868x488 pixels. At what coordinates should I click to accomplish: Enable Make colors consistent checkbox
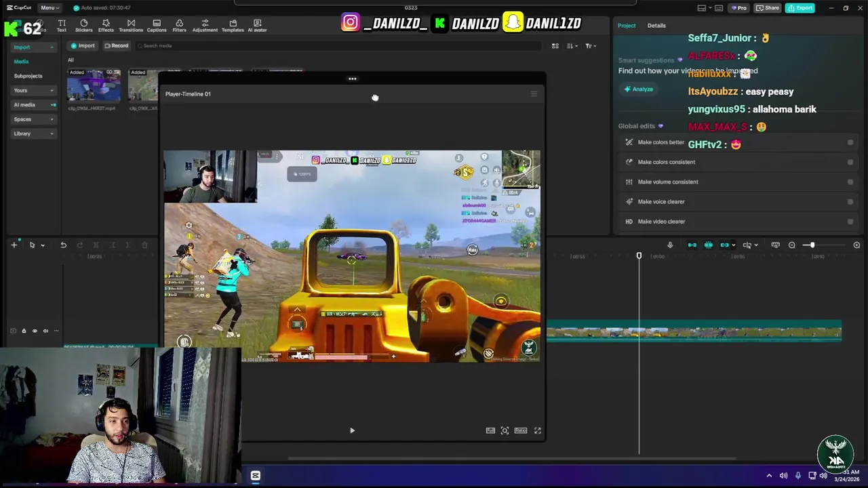tap(850, 162)
